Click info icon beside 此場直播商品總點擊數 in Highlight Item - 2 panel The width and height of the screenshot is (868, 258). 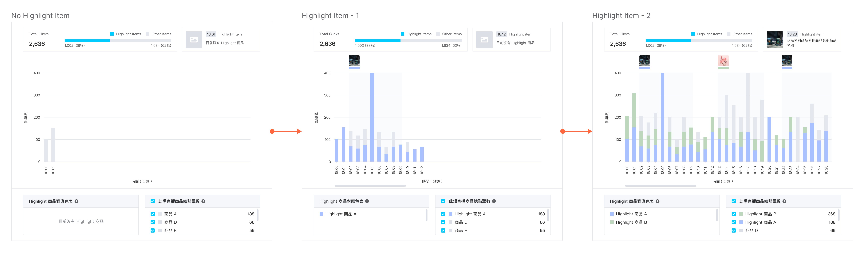(x=784, y=201)
